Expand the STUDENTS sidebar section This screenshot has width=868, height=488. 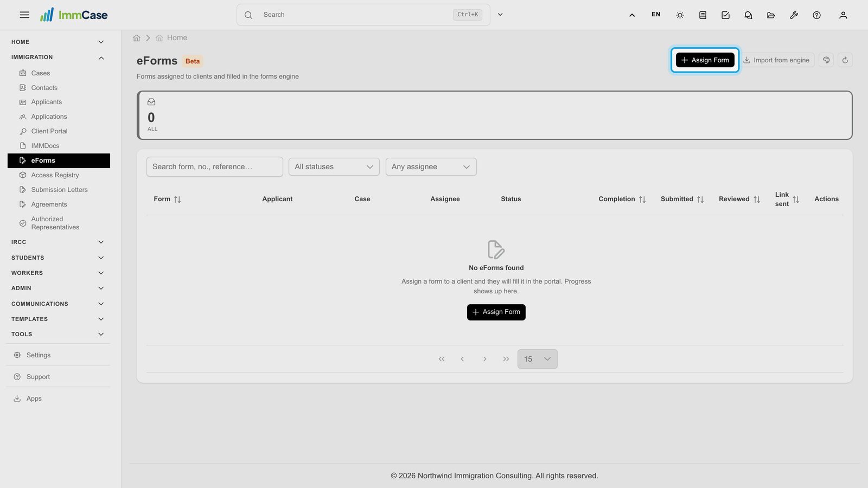(58, 258)
